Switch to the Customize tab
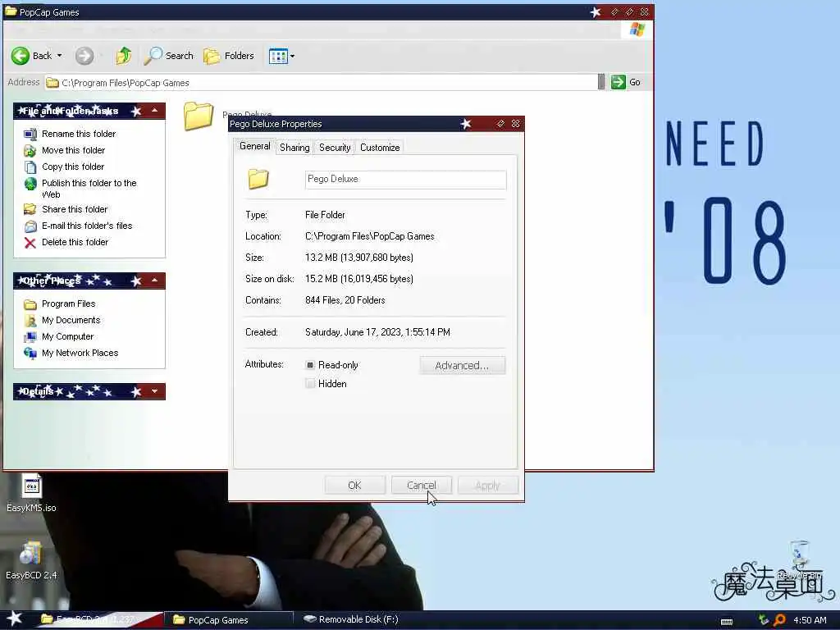This screenshot has width=840, height=630. (380, 148)
